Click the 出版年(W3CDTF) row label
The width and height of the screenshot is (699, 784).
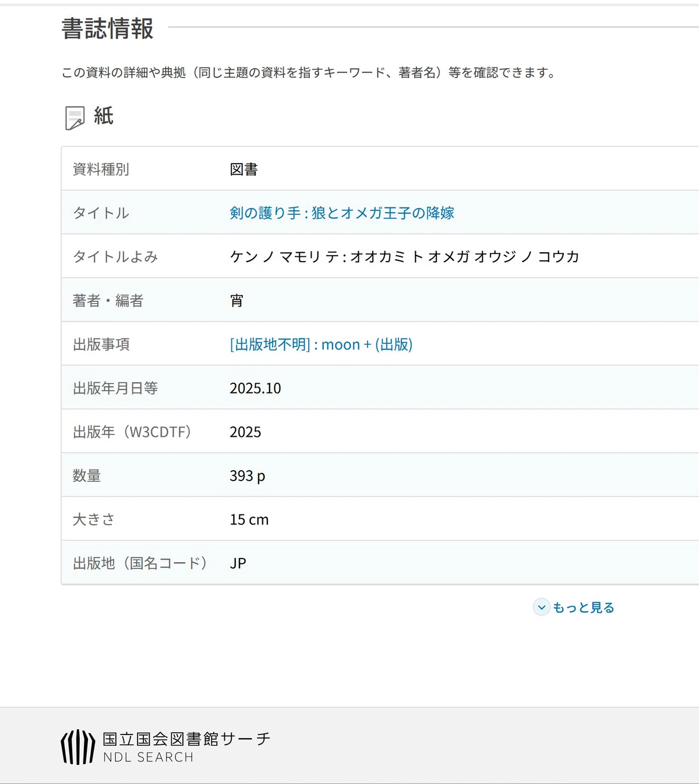[132, 432]
